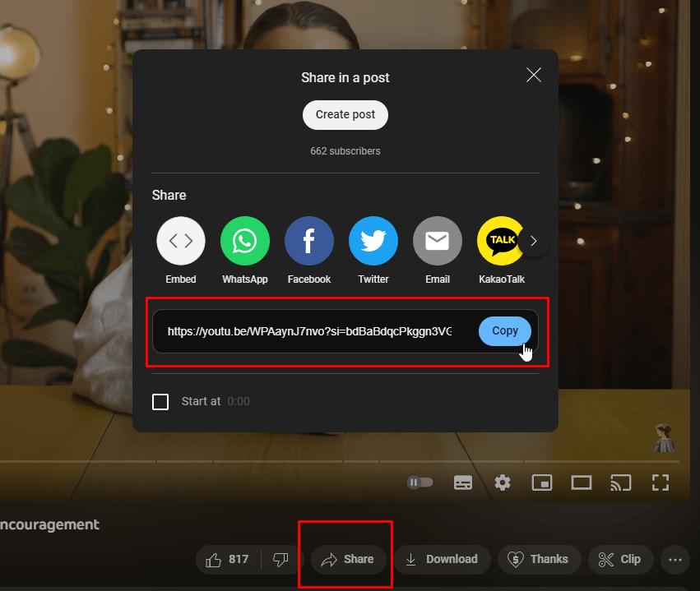Image resolution: width=700 pixels, height=591 pixels.
Task: Copy the video link
Action: coord(505,331)
